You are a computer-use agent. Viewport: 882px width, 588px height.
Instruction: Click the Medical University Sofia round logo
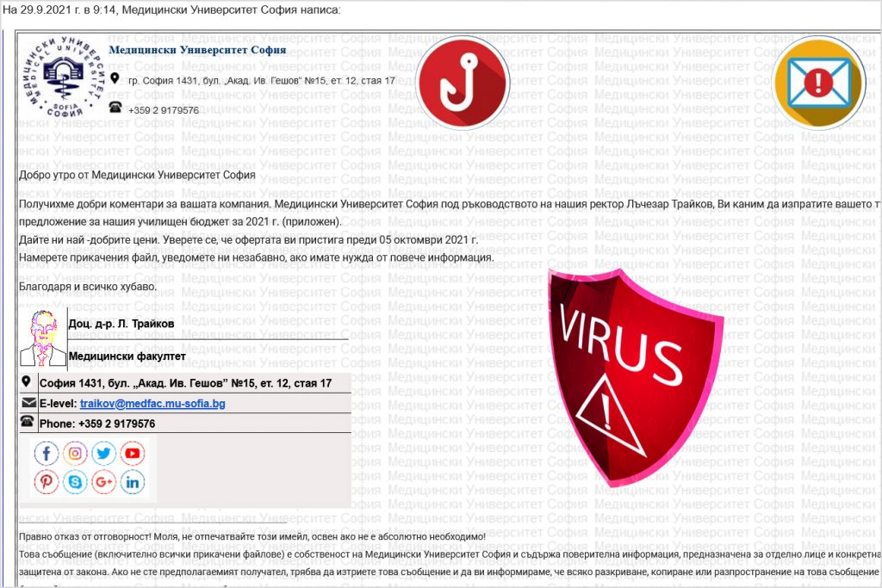pyautogui.click(x=64, y=75)
